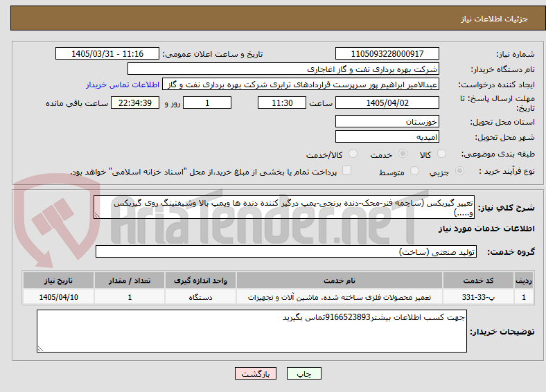Click the unit cell دستگاه
546x392 pixels.
(200, 297)
